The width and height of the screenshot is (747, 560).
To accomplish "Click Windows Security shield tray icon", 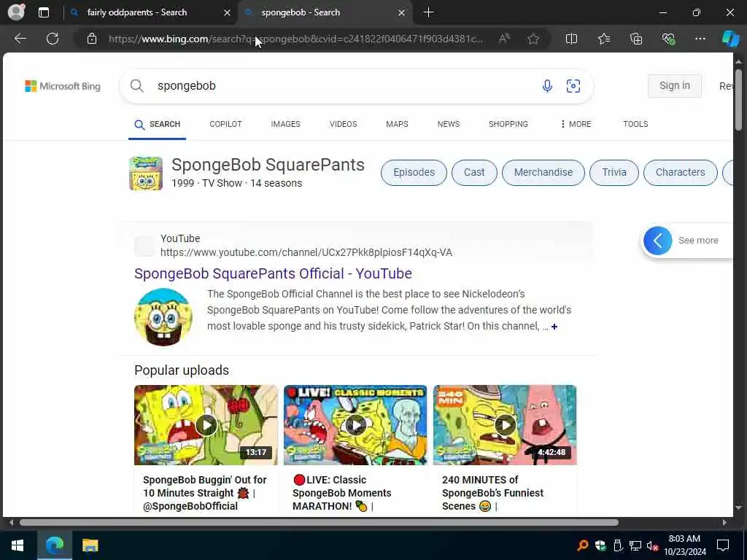I will pos(600,545).
